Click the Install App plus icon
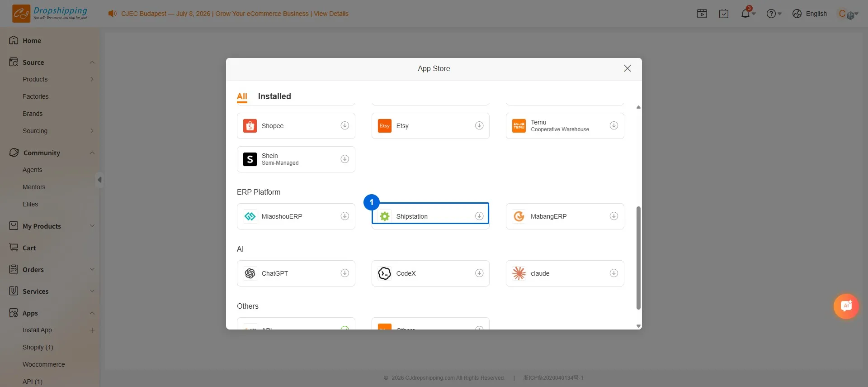 pos(92,330)
